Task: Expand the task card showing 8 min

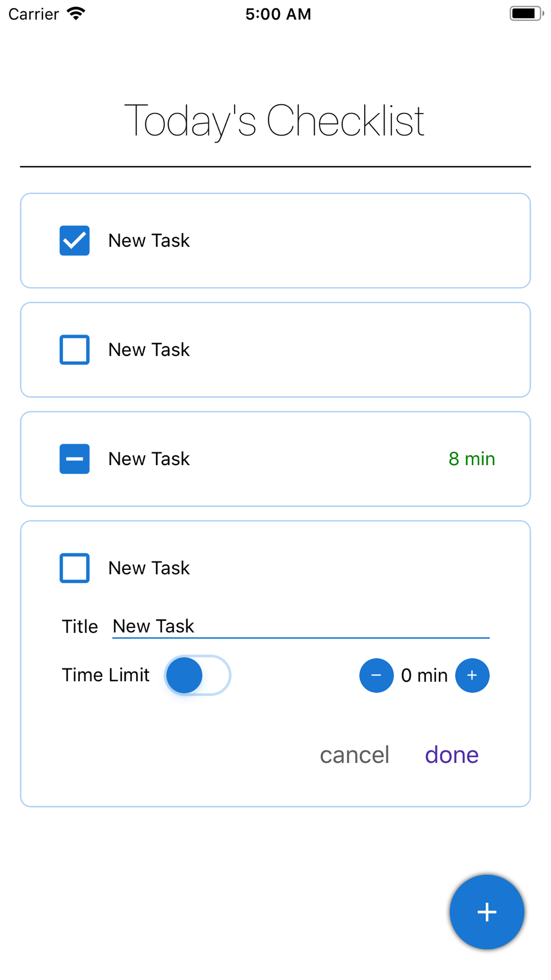Action: tap(275, 459)
